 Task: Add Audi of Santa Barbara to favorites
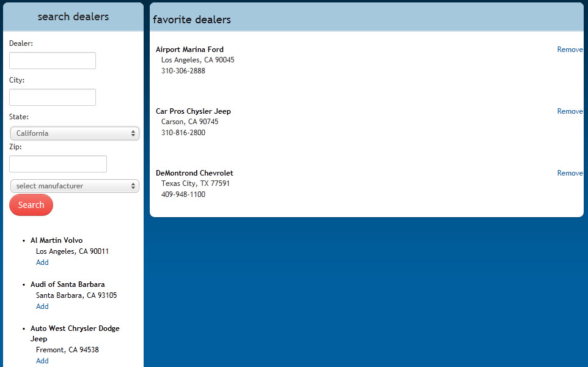pyautogui.click(x=42, y=306)
